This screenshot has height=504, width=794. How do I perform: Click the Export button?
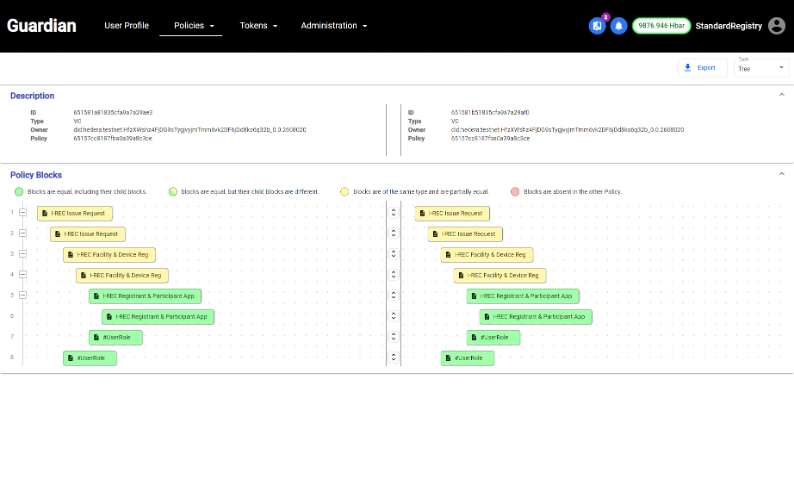[702, 68]
